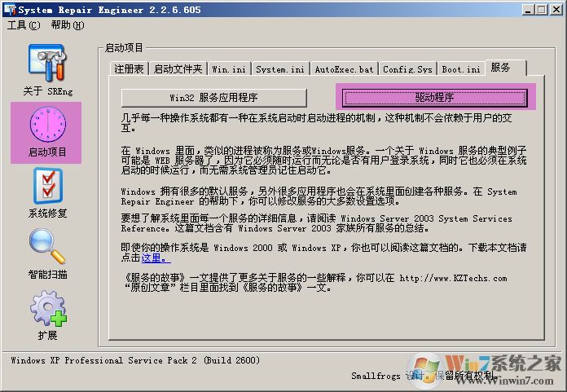Switch to the AutoExec.bat tab
The width and height of the screenshot is (567, 392).
344,69
